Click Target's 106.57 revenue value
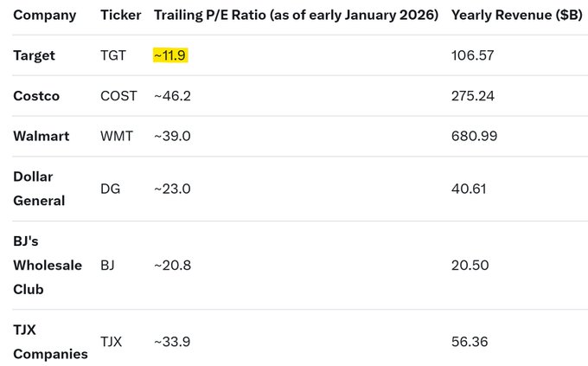588x366 pixels. click(472, 55)
